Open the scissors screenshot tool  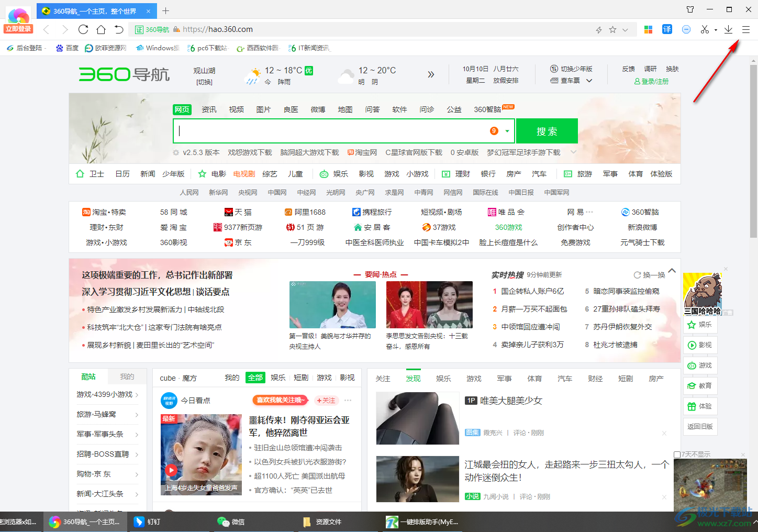[x=705, y=29]
